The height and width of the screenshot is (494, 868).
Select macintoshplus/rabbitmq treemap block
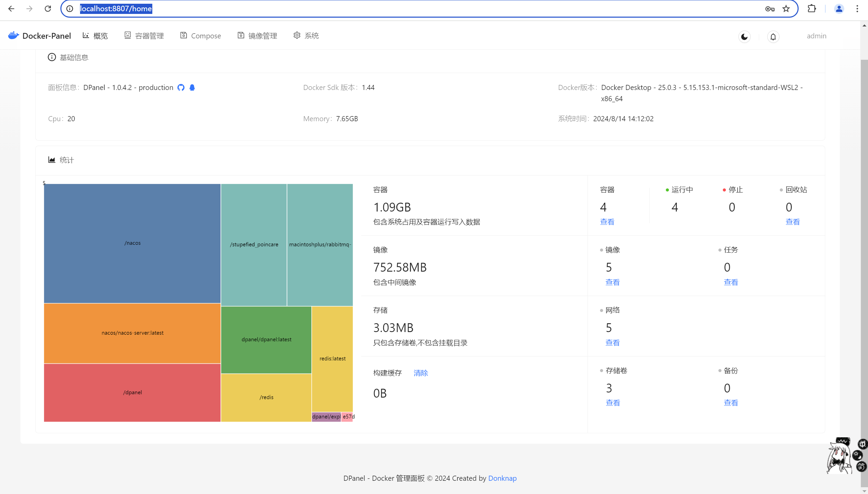click(x=320, y=245)
